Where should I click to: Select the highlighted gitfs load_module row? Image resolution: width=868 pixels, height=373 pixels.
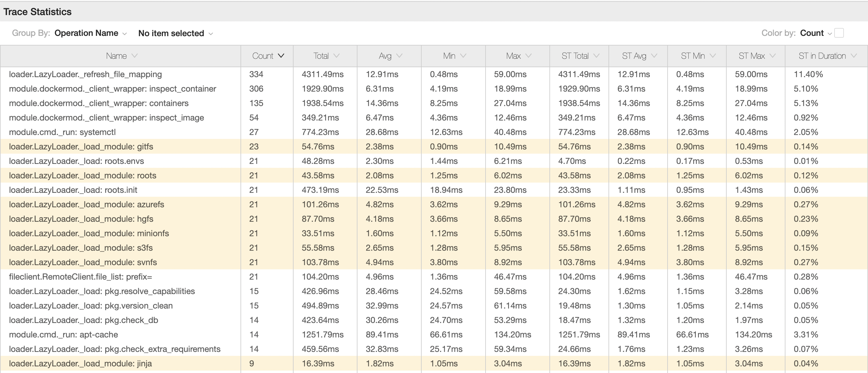81,146
